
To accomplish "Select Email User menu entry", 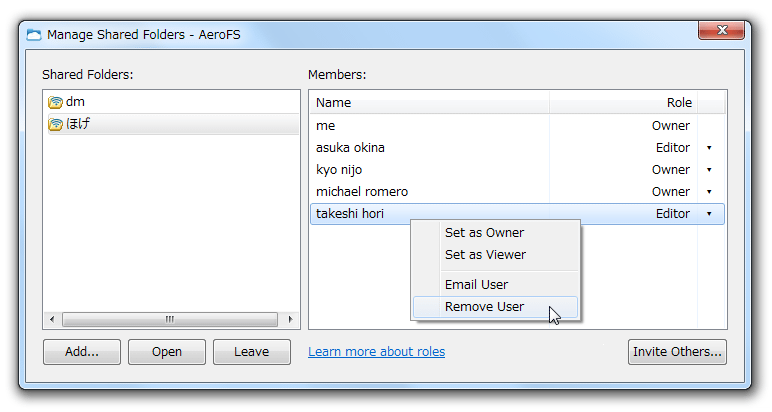I will [495, 285].
